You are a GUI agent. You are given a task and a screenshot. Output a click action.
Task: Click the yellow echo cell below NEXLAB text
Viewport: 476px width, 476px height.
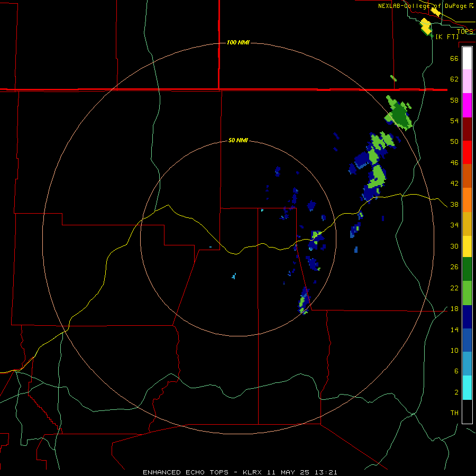pyautogui.click(x=426, y=27)
